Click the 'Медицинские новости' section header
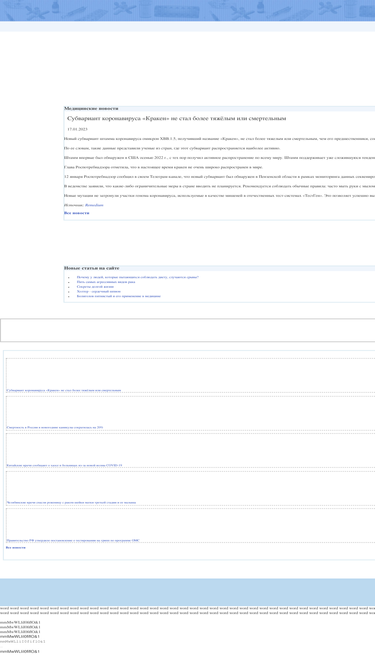 91,108
